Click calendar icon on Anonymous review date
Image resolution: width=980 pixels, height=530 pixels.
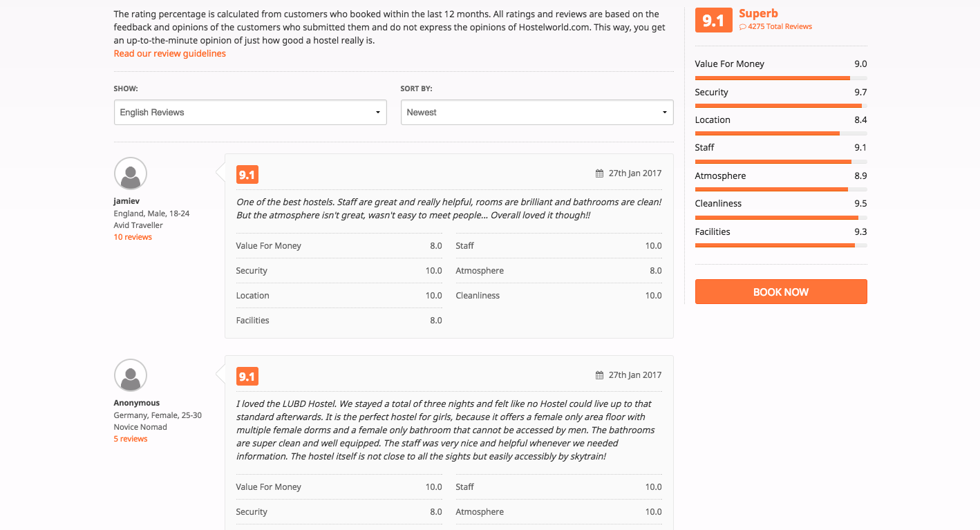coord(599,376)
